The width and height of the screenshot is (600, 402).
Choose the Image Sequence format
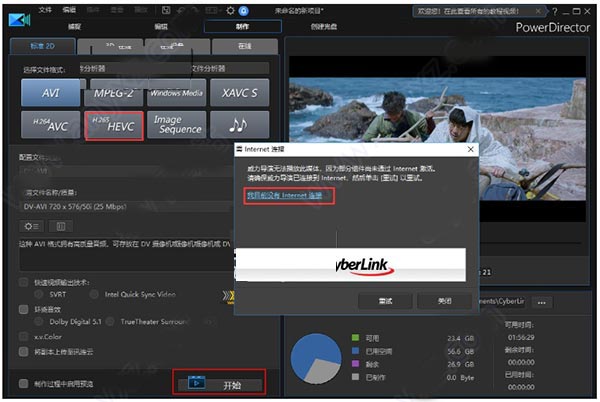click(x=176, y=125)
